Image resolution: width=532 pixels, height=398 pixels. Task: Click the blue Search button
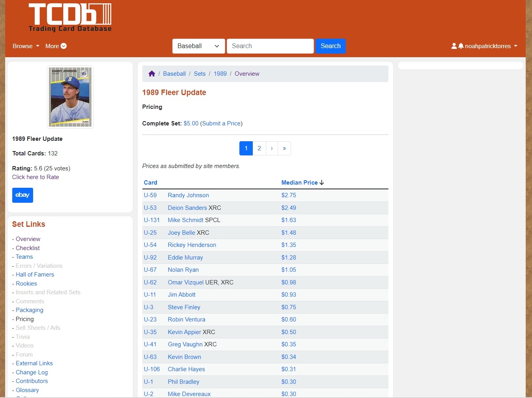(x=330, y=46)
